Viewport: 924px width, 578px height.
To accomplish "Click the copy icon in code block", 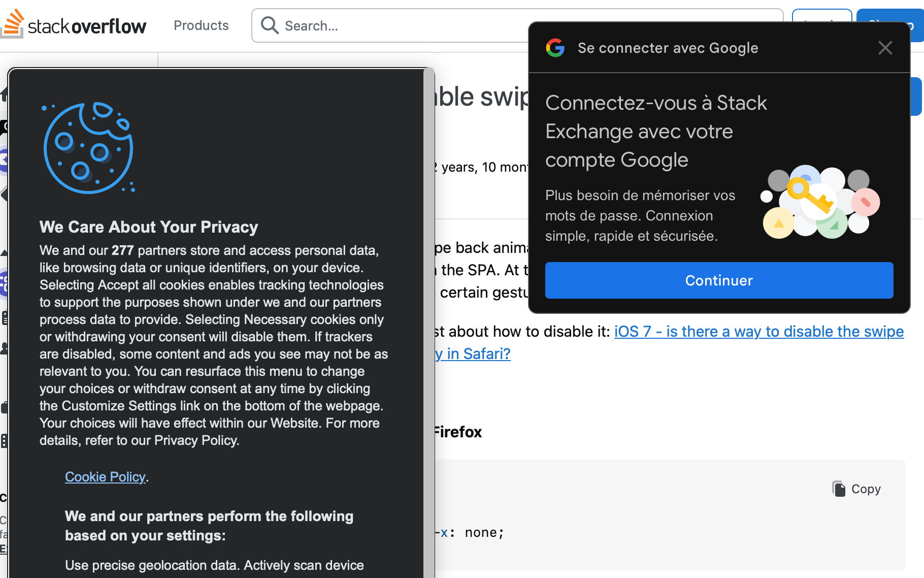I will pos(839,489).
